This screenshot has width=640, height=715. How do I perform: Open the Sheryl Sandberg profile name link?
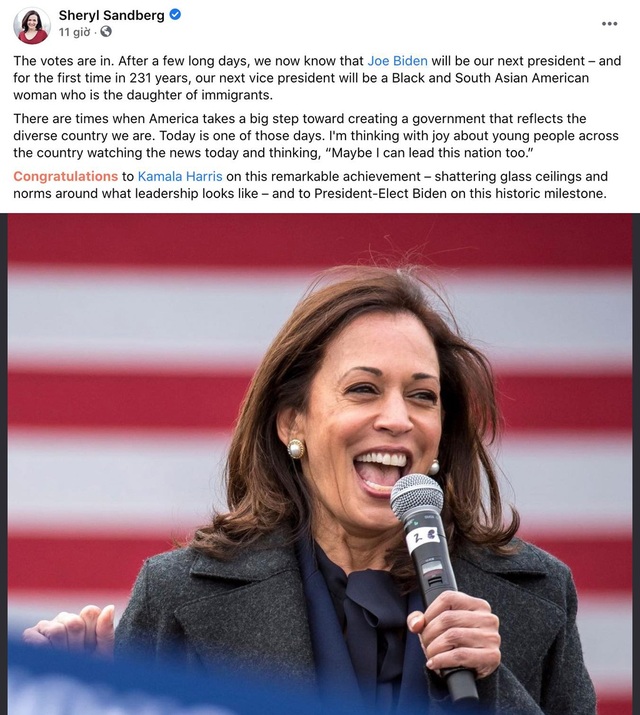[x=111, y=15]
